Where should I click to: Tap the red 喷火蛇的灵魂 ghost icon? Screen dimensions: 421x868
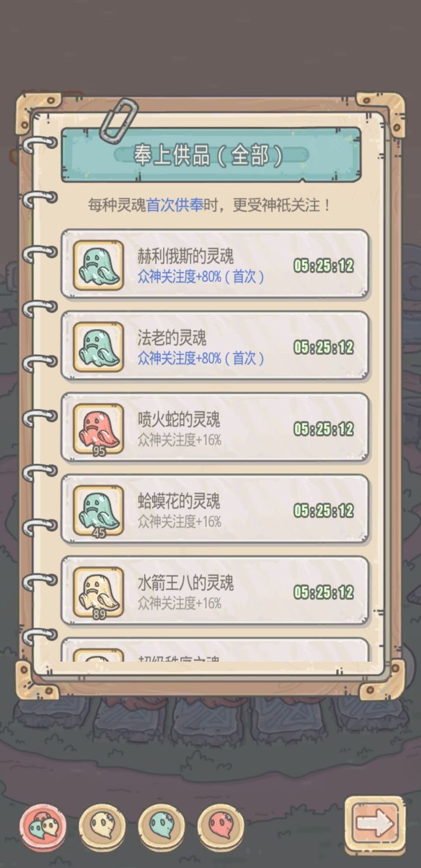[x=98, y=429]
